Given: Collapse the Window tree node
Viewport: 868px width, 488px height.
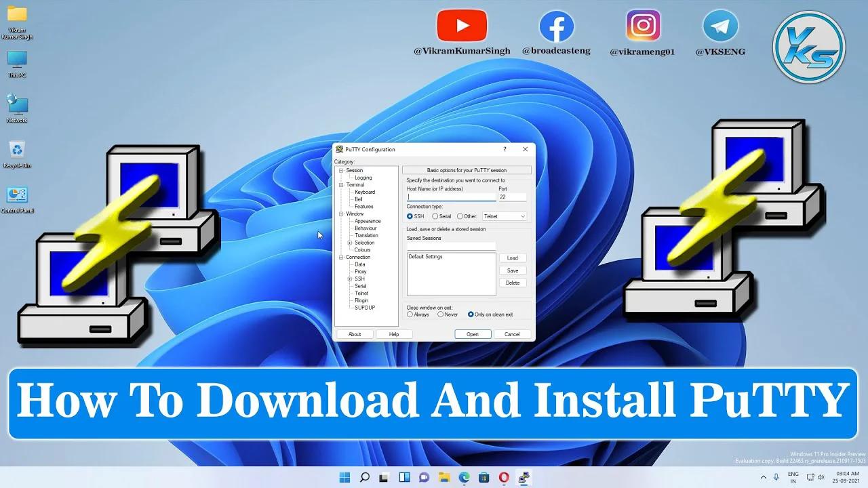Looking at the screenshot, I should pyautogui.click(x=341, y=213).
